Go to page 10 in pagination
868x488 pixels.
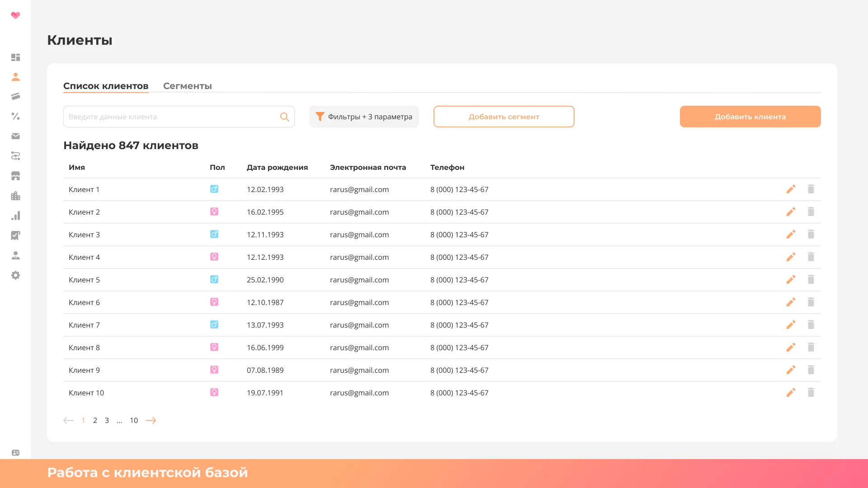[134, 420]
